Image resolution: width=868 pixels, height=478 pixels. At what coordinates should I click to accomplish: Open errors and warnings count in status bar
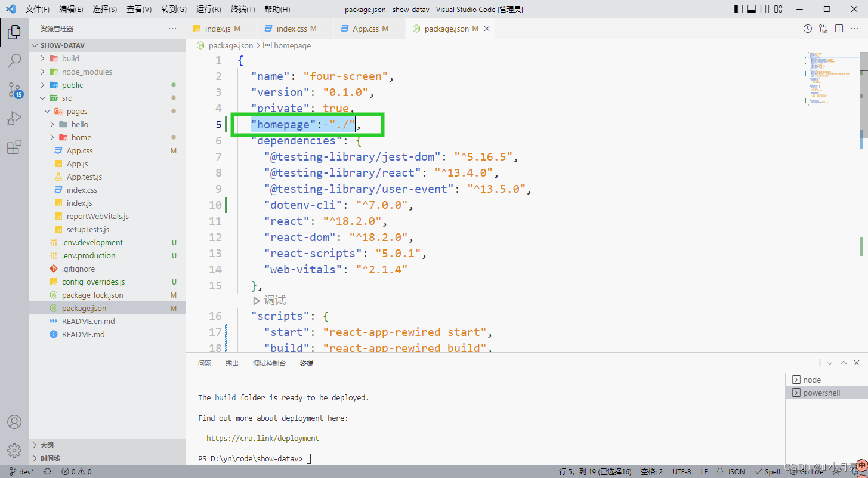click(76, 471)
